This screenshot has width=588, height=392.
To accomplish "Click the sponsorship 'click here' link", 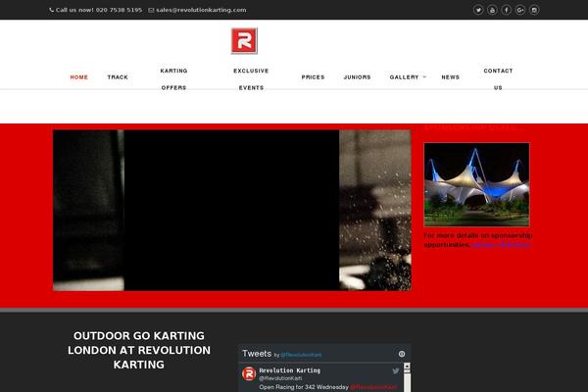I will coord(501,244).
